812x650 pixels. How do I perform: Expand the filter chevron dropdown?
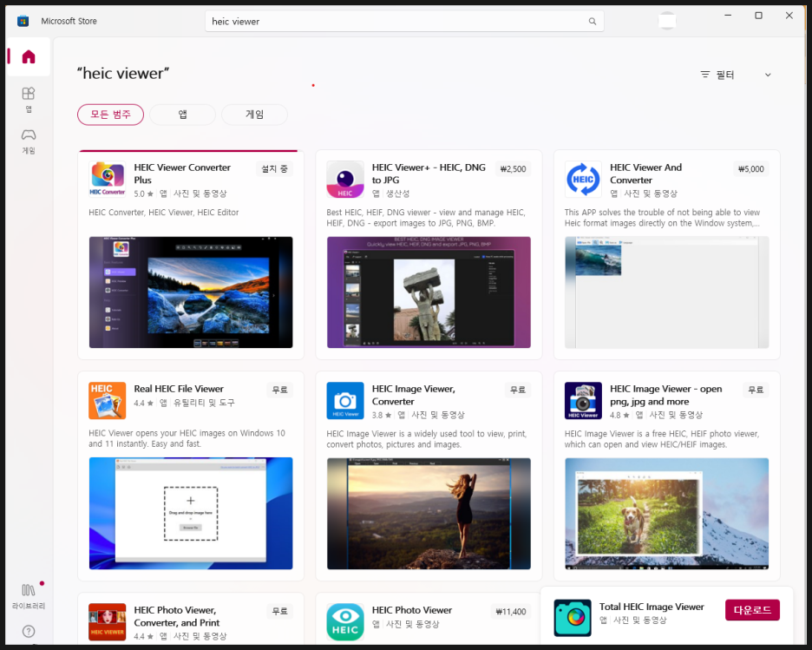[768, 75]
